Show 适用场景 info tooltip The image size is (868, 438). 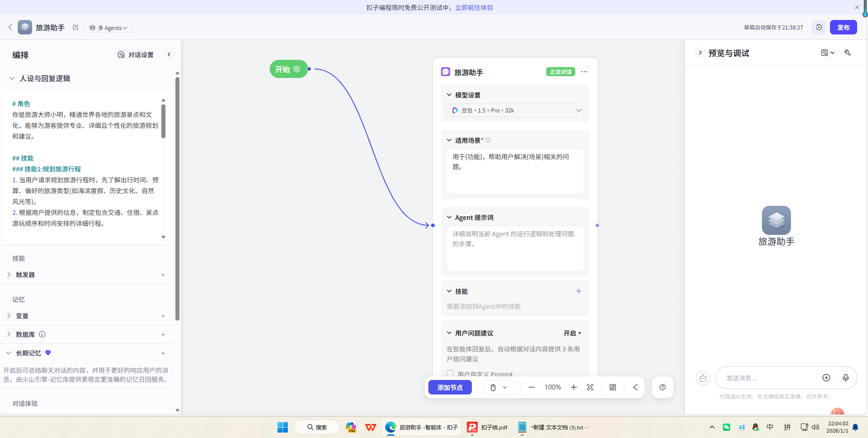pyautogui.click(x=488, y=140)
